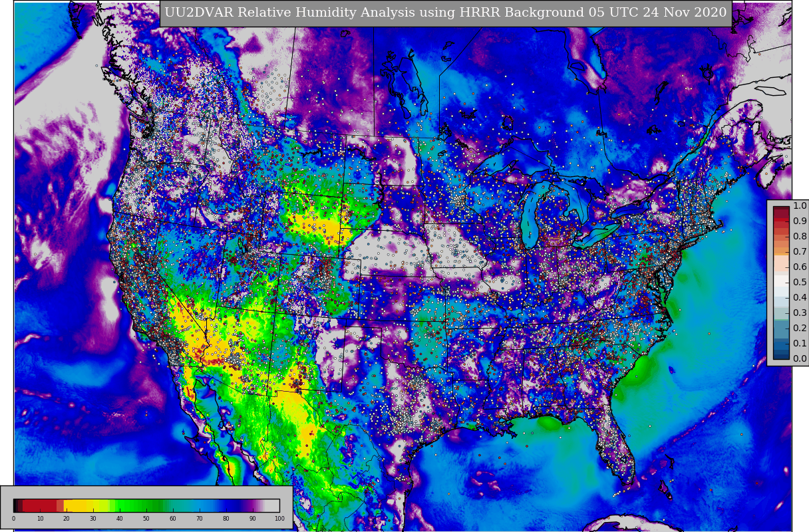Click the 60 label on humidity colorbar
The height and width of the screenshot is (532, 809).
pos(173,519)
